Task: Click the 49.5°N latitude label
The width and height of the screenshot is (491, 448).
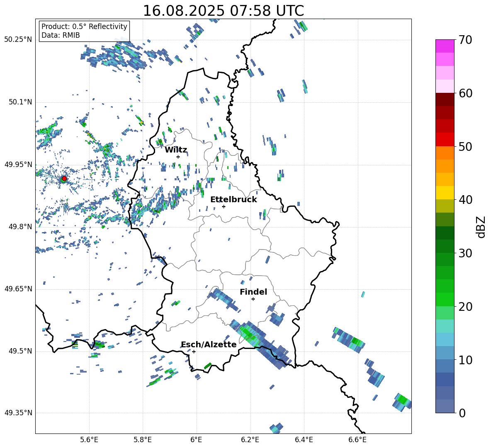Action: coord(20,351)
